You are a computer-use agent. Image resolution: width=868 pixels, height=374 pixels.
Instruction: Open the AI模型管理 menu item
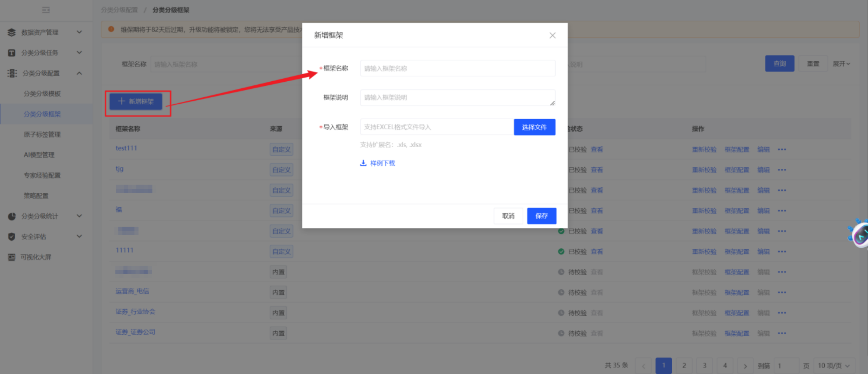point(39,155)
